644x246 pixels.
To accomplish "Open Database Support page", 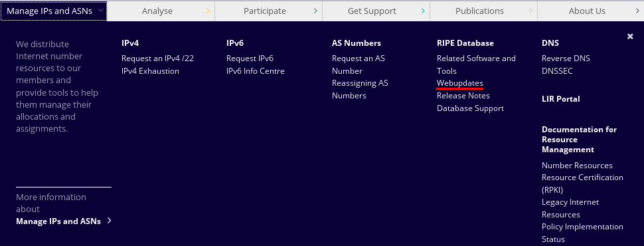I will click(470, 108).
